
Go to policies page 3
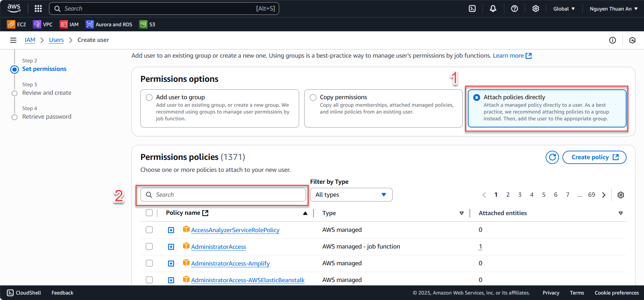coord(520,195)
